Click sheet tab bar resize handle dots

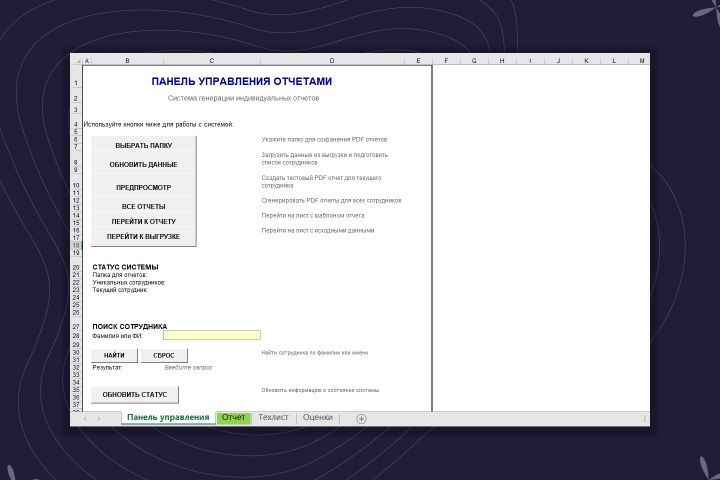click(x=644, y=418)
